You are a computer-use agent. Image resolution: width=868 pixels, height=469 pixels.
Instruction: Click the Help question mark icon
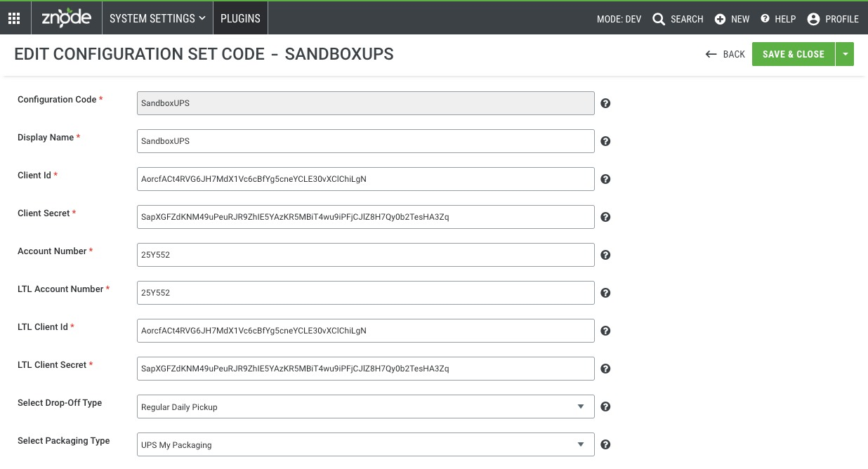coord(765,19)
